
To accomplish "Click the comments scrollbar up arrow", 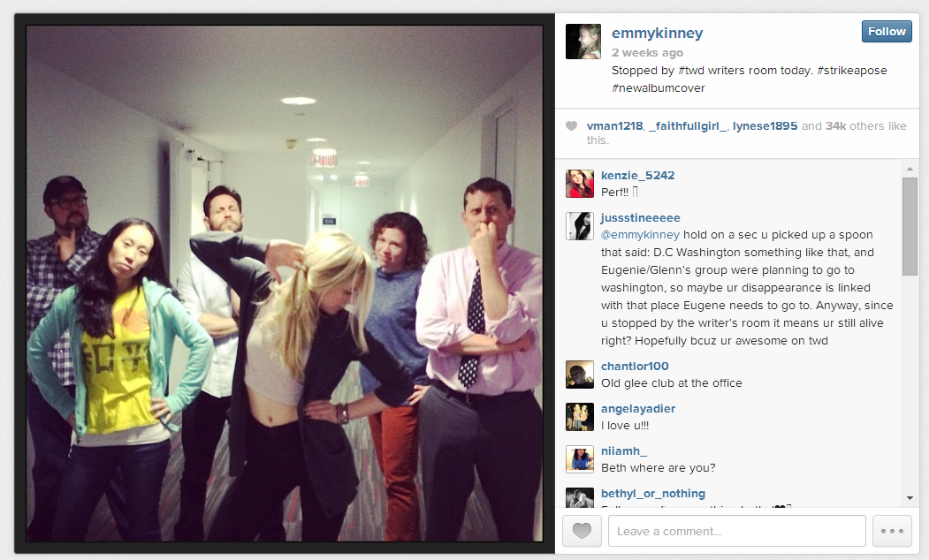I will coord(910,169).
